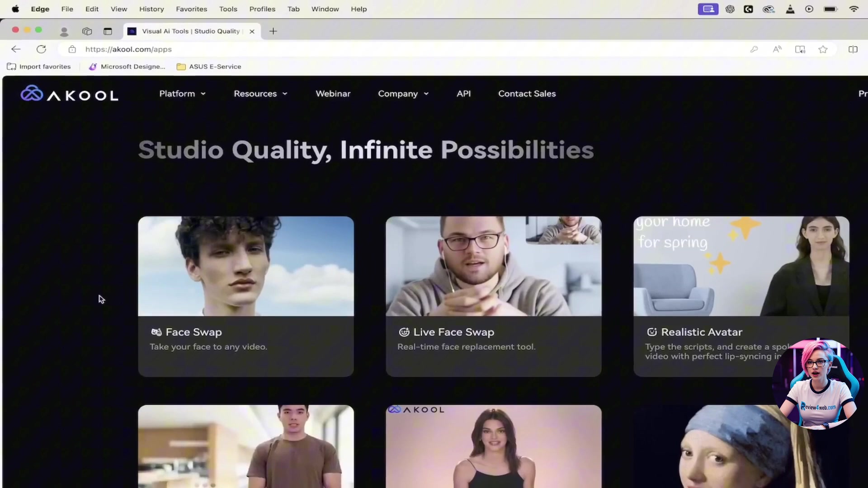The image size is (868, 488).
Task: Open the pearl earring painting thumbnail
Action: pyautogui.click(x=741, y=447)
